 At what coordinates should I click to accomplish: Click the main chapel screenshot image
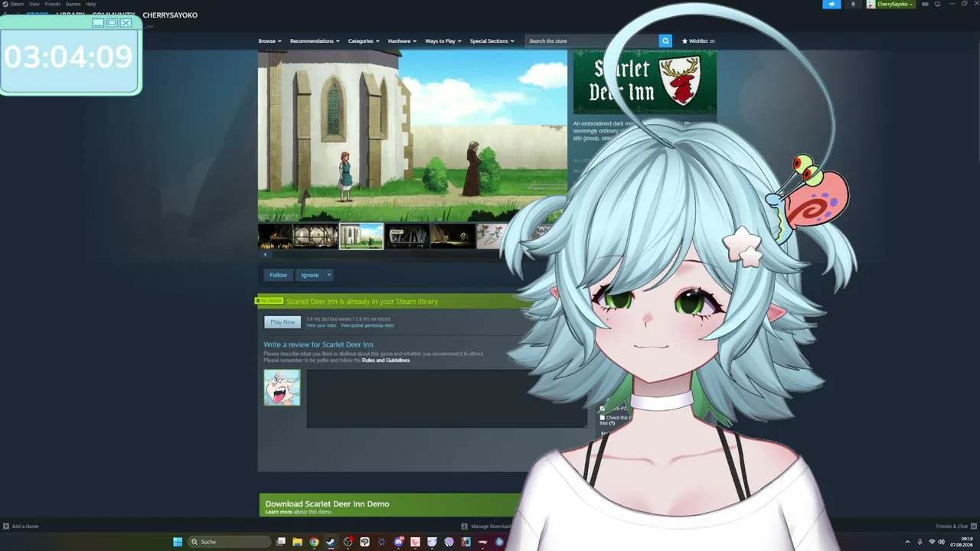tap(413, 136)
